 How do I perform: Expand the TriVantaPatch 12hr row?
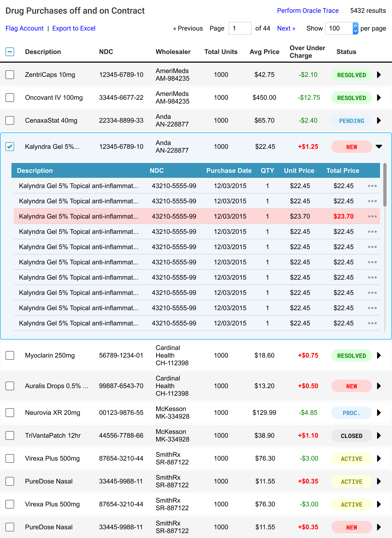pyautogui.click(x=379, y=436)
